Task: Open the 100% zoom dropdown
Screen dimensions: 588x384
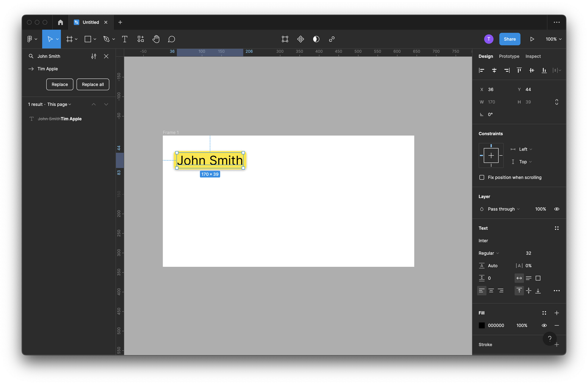Action: point(553,39)
